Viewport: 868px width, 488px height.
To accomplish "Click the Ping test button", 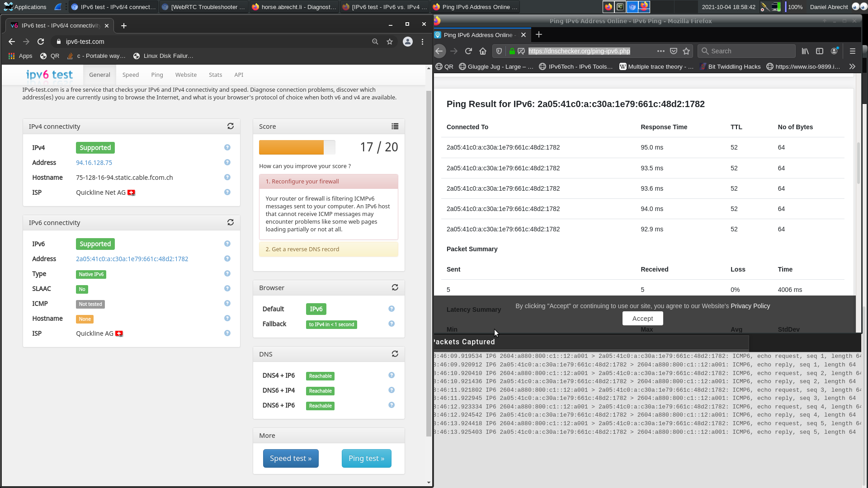I will click(x=367, y=458).
